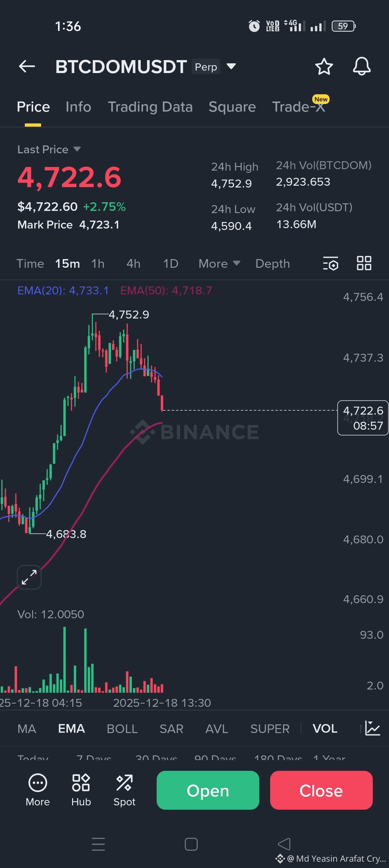This screenshot has width=389, height=868.
Task: Expand the chart to fullscreen
Action: tap(29, 577)
